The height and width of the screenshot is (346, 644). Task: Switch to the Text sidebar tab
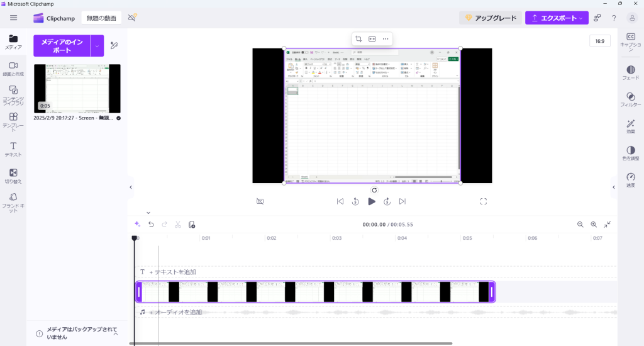pyautogui.click(x=13, y=149)
